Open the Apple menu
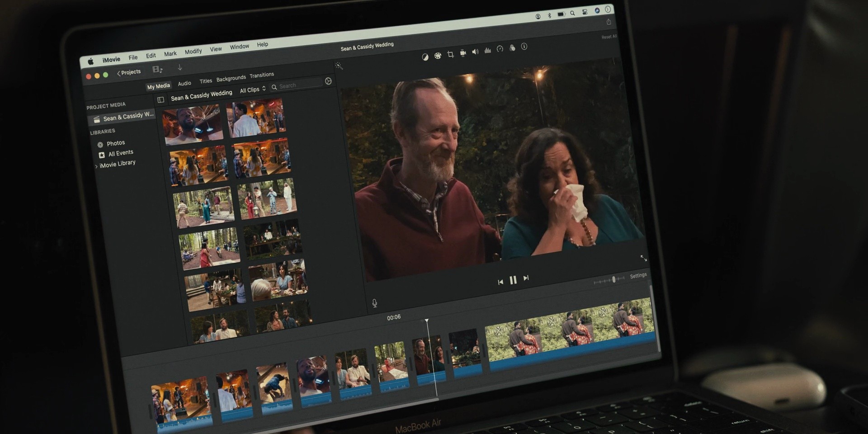 pos(90,61)
